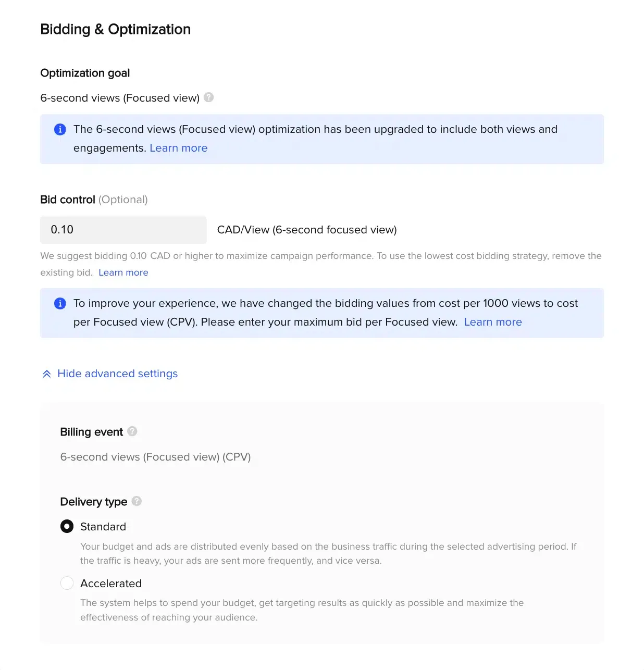This screenshot has width=644, height=670.
Task: Select the Standard delivery type option
Action: 67,526
